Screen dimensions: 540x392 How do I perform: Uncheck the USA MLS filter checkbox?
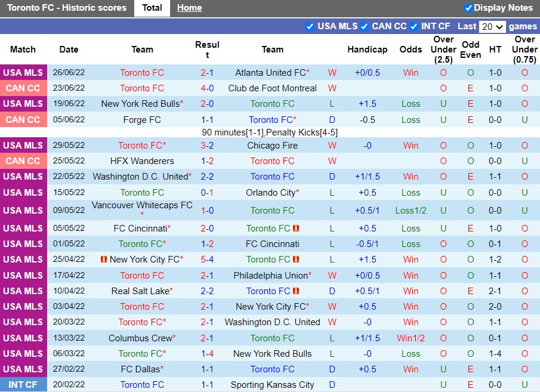point(310,26)
